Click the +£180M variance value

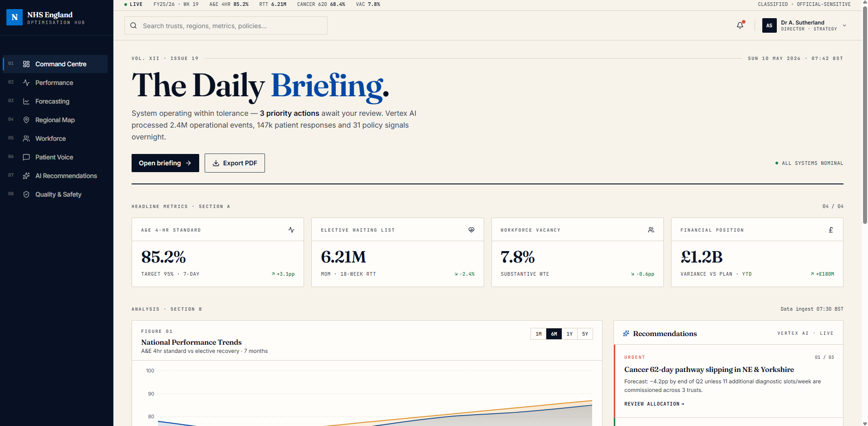[822, 274]
